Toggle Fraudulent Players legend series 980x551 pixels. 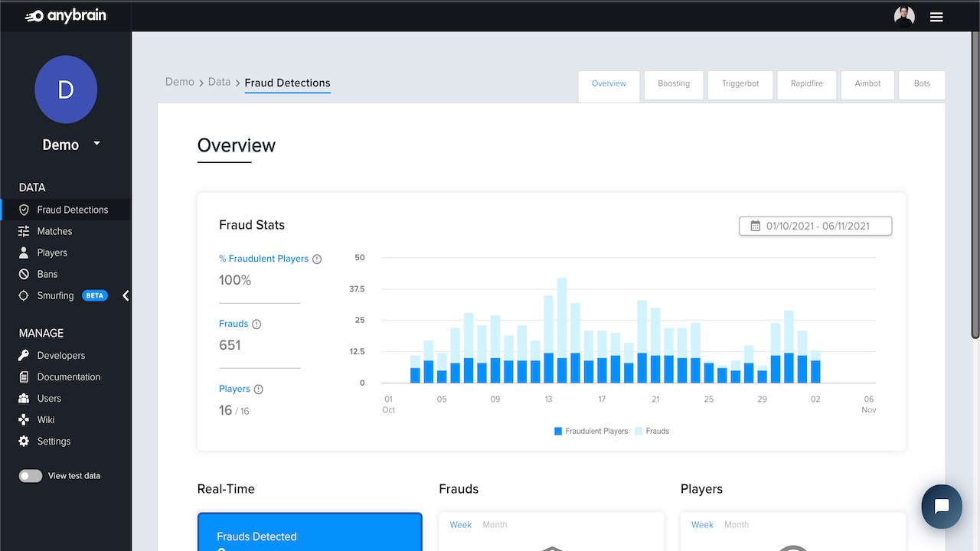591,432
